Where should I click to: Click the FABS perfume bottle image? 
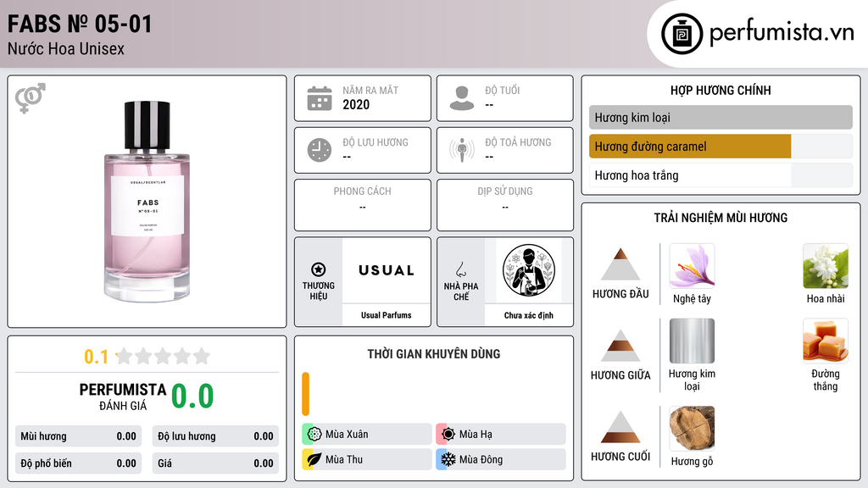tap(147, 202)
